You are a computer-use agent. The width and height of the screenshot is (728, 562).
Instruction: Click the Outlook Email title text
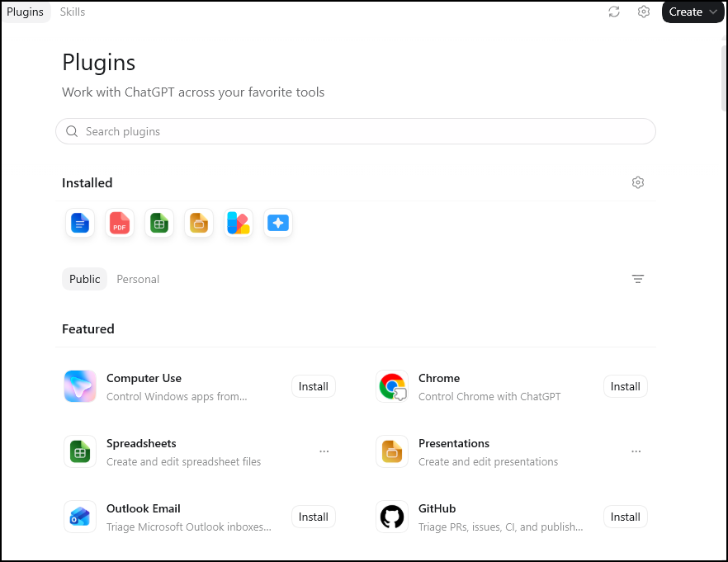144,508
